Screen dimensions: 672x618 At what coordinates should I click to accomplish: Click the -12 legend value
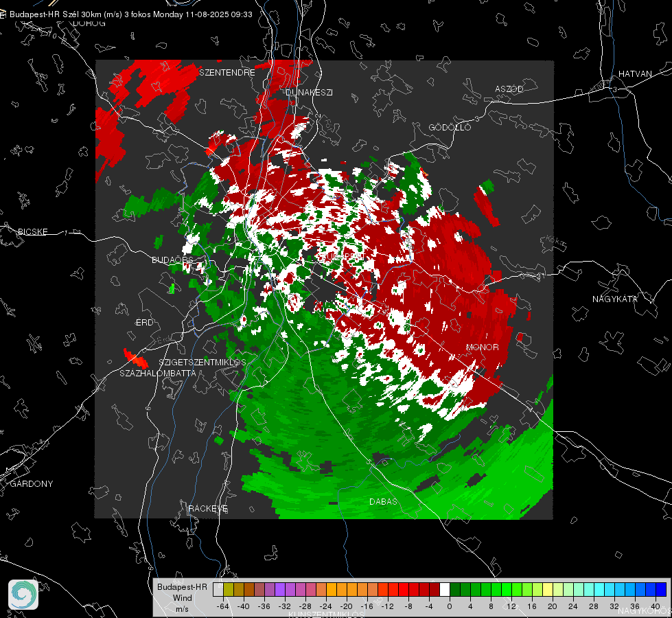pos(387,606)
